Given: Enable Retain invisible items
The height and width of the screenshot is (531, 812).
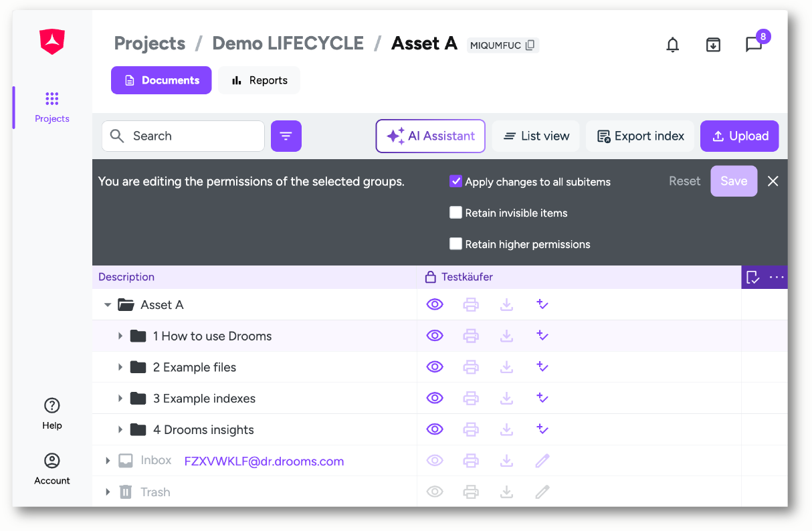Looking at the screenshot, I should [455, 213].
